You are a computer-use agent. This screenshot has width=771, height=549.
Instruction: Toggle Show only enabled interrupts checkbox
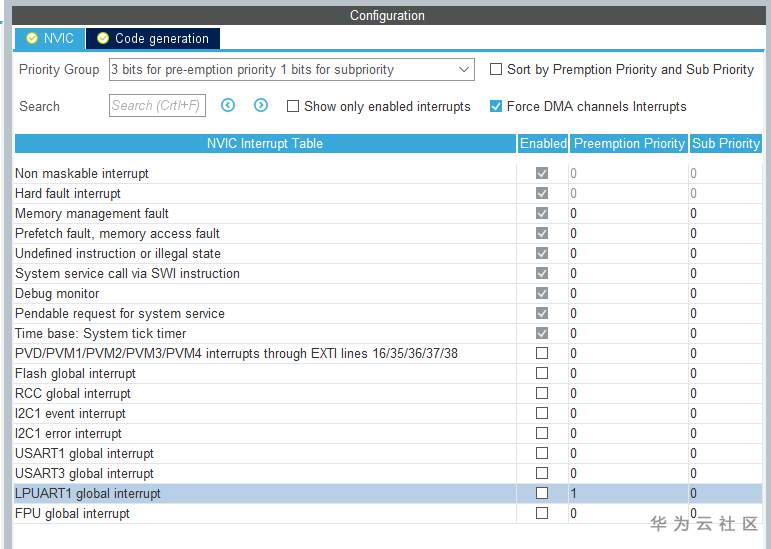coord(293,106)
